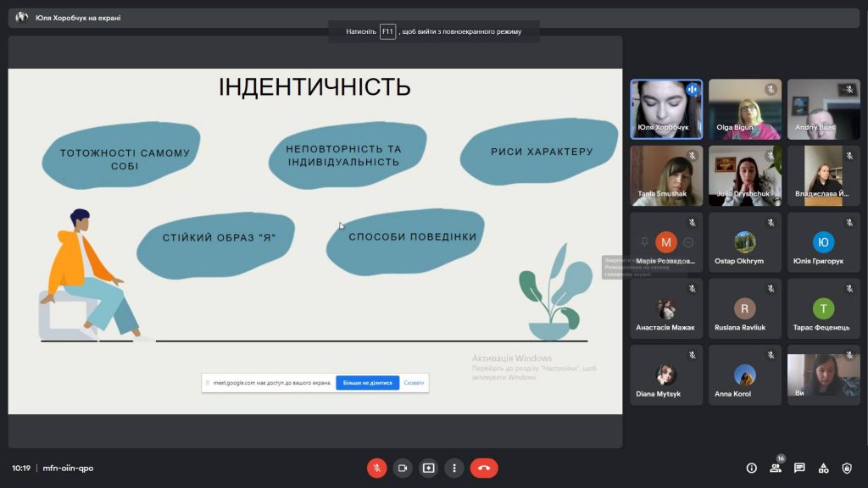Toggle the microphone mute button

376,468
